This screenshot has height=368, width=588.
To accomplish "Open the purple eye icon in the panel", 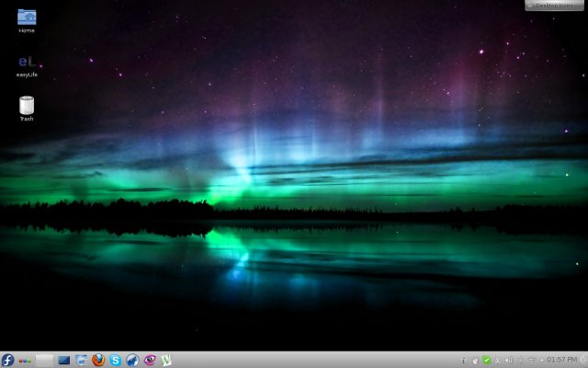I will click(150, 360).
